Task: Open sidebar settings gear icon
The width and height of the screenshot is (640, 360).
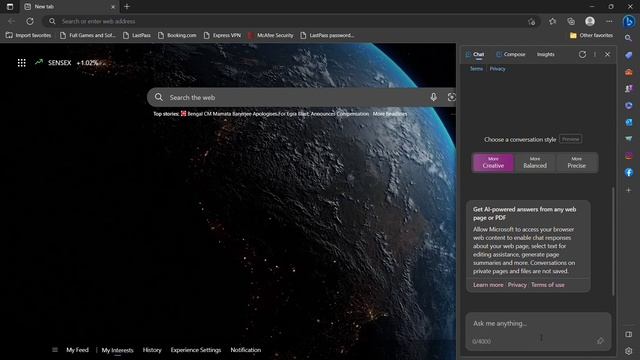Action: (x=629, y=351)
